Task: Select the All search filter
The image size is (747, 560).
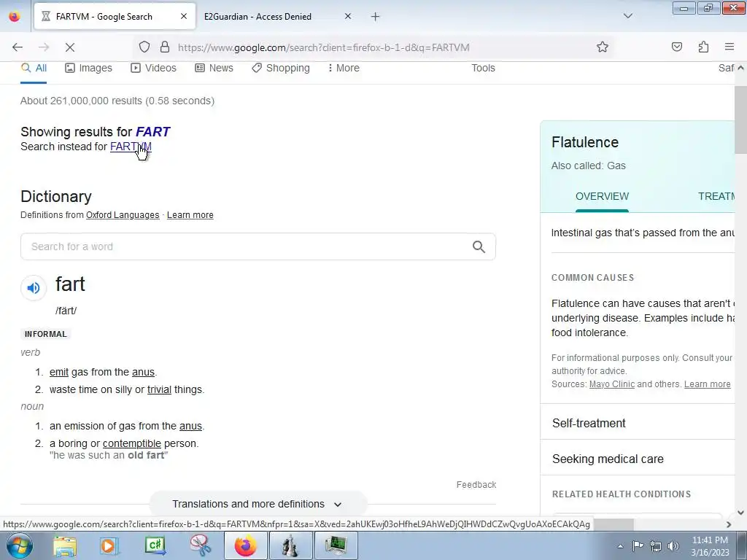Action: coord(34,68)
